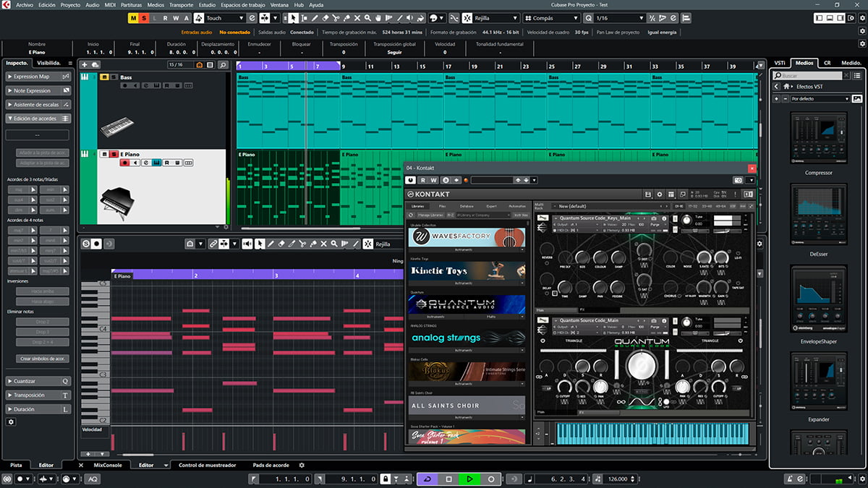The width and height of the screenshot is (868, 488).
Task: Open the Compás grid type dropdown
Action: coord(552,17)
